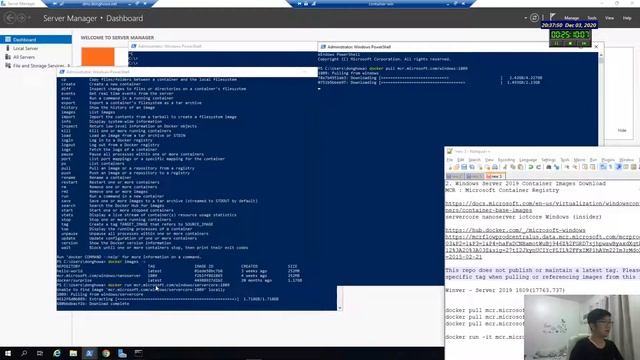Click the right PowerShell window vertical scrollbar

[x=600, y=98]
